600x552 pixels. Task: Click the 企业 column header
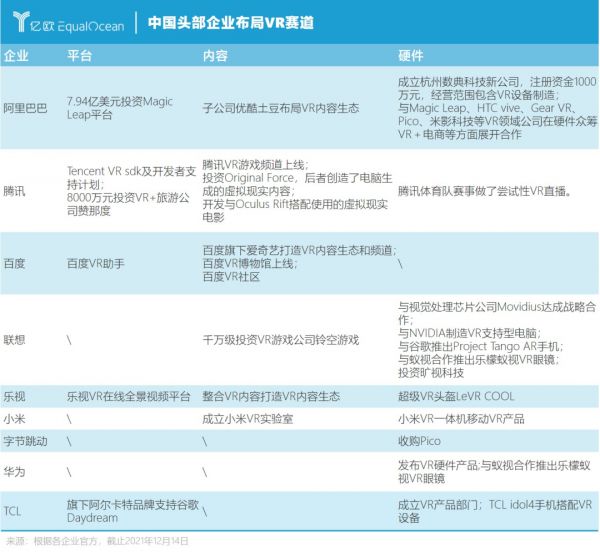[16, 54]
